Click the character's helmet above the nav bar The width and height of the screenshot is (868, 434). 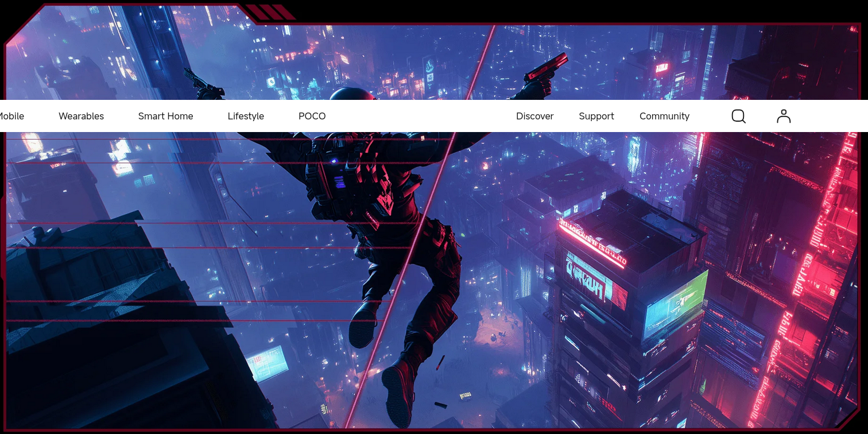click(x=352, y=94)
